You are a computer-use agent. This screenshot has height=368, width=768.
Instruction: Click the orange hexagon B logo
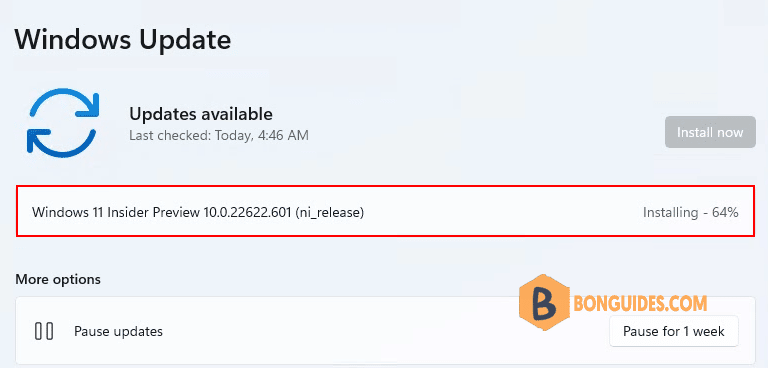545,304
